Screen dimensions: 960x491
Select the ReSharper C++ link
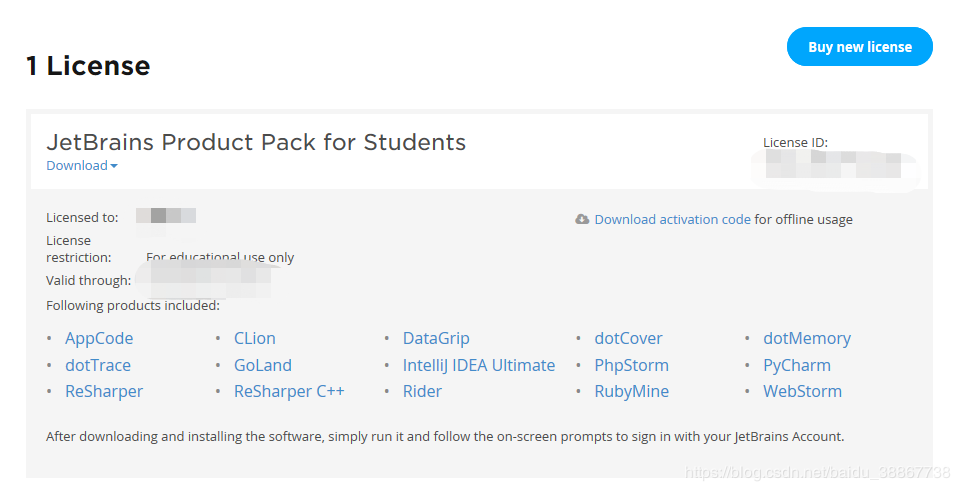pos(289,392)
